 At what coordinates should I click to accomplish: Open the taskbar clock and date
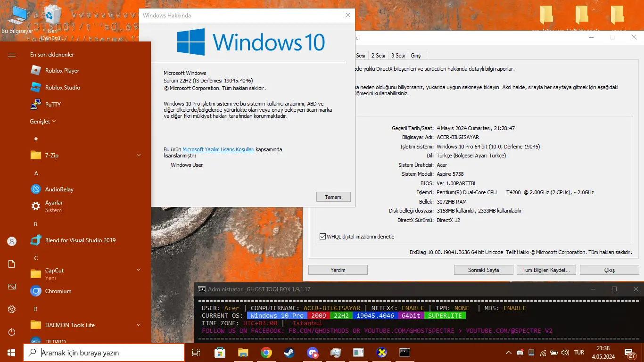tap(604, 353)
